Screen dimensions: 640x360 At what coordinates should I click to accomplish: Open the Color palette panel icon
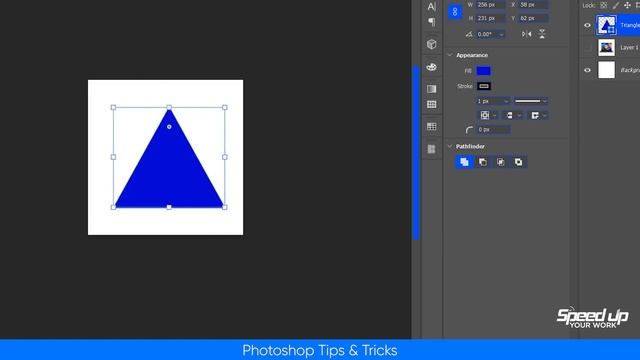[x=431, y=67]
